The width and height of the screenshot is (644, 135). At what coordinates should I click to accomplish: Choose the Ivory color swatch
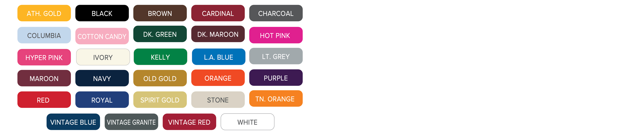pyautogui.click(x=103, y=57)
